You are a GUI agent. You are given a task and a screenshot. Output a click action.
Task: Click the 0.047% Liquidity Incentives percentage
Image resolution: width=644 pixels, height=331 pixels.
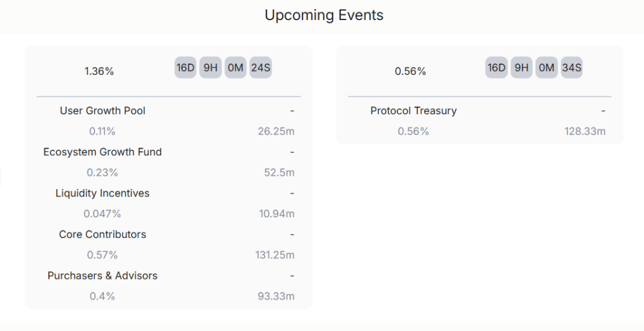(103, 214)
